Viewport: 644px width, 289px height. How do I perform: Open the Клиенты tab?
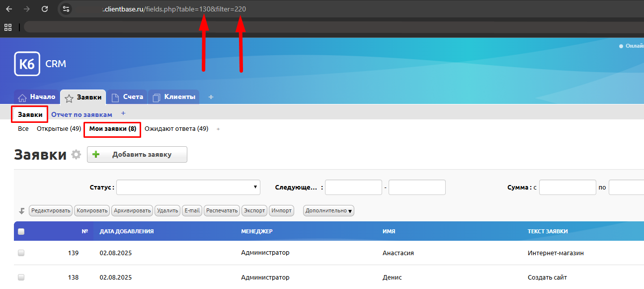point(174,97)
